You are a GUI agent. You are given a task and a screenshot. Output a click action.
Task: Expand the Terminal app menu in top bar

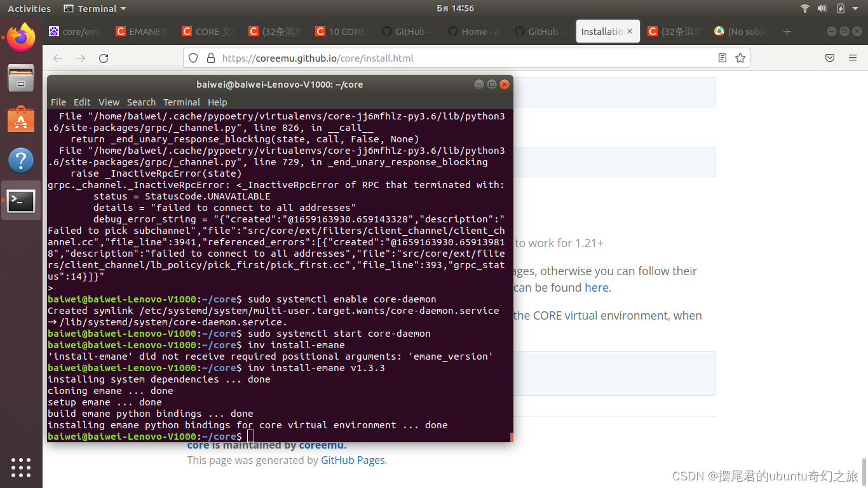click(95, 8)
